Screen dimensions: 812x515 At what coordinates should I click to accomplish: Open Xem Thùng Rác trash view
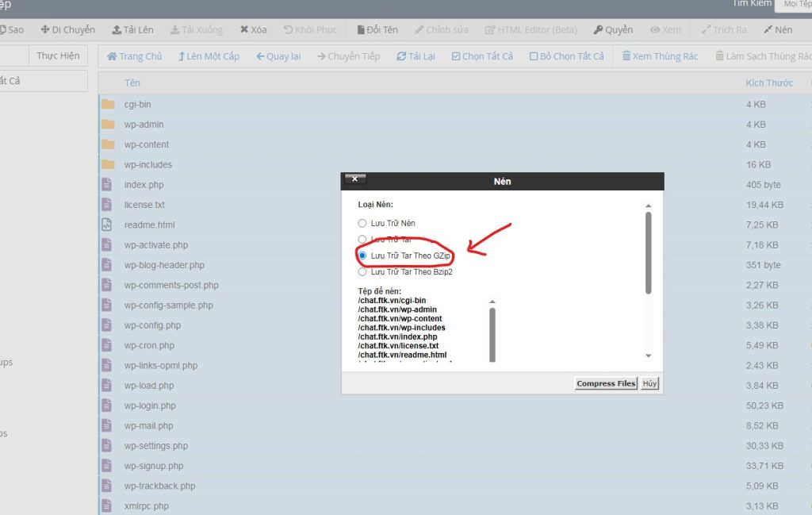pos(626,56)
